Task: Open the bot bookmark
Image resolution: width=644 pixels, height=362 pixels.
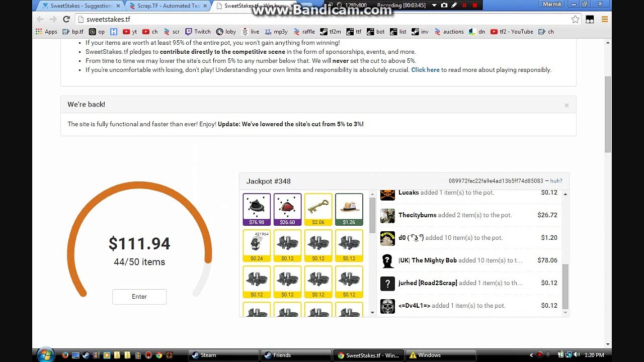Action: [x=375, y=32]
